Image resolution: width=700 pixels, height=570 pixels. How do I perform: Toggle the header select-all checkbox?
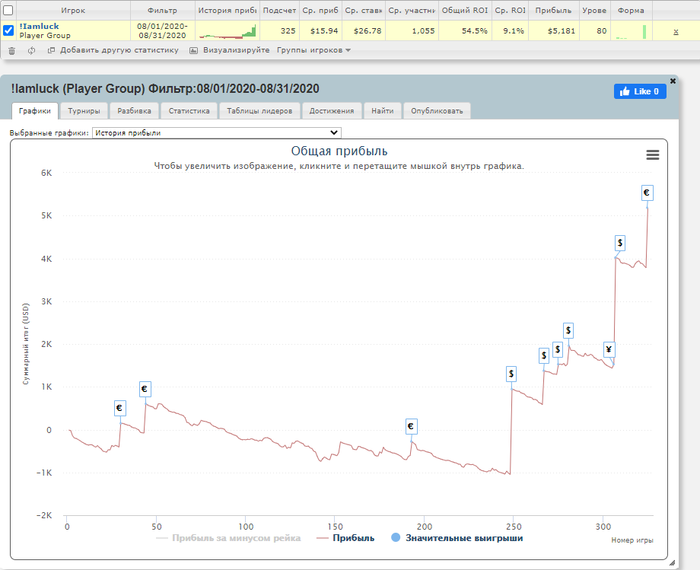point(8,10)
